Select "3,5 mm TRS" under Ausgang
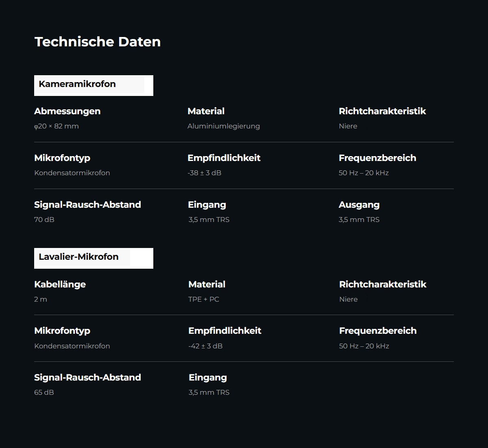The image size is (488, 448). click(x=359, y=220)
